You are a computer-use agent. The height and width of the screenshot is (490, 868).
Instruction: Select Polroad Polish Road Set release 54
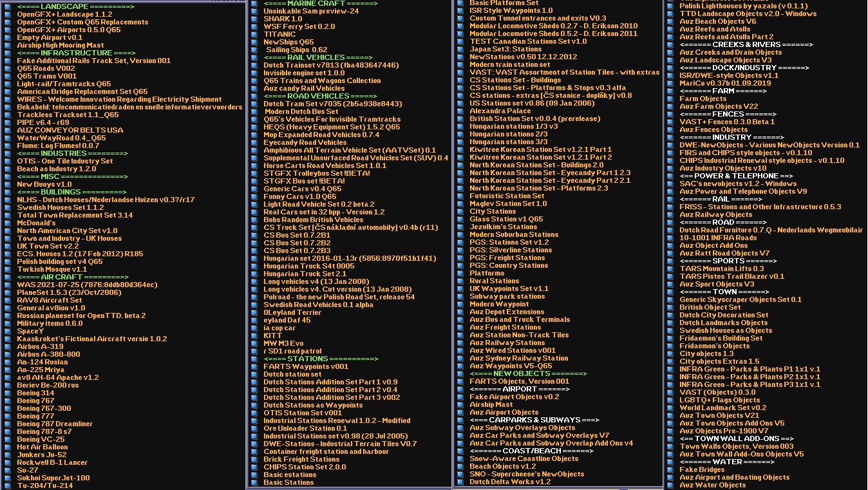(x=339, y=297)
